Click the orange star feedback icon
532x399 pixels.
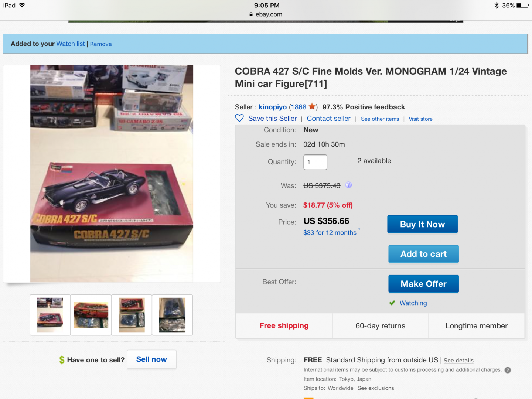[x=312, y=106]
